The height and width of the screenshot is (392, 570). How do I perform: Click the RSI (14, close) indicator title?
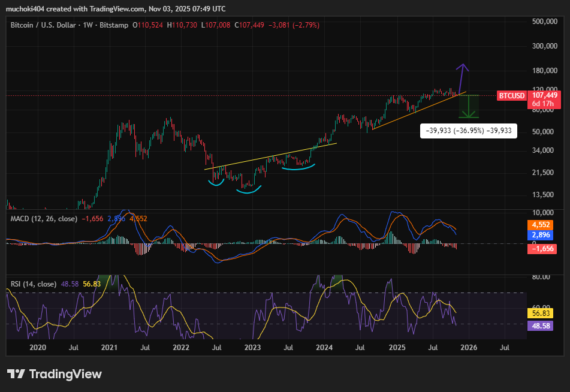34,284
